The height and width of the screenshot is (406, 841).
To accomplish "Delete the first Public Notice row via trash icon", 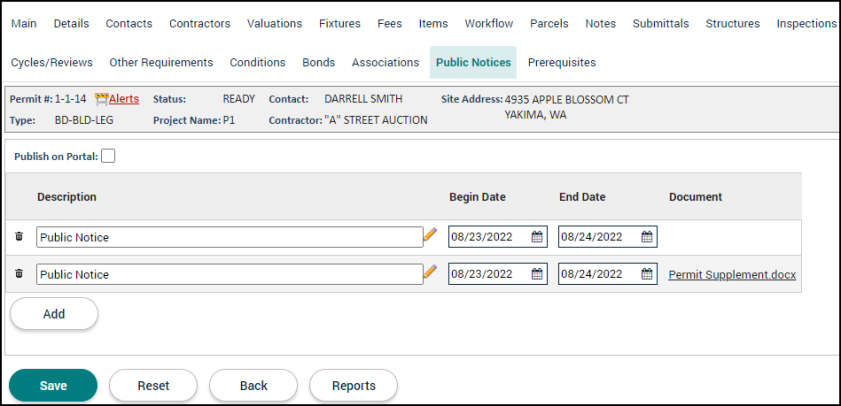I will 19,236.
